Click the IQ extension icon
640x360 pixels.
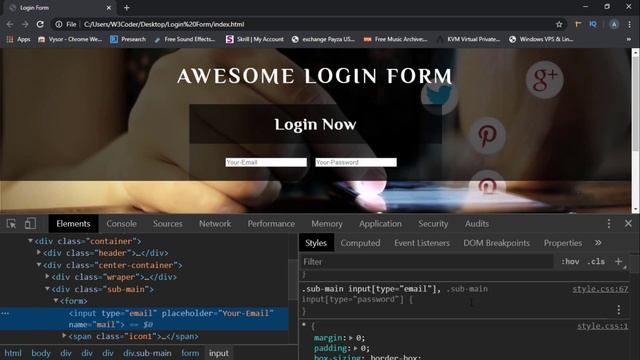(x=593, y=24)
